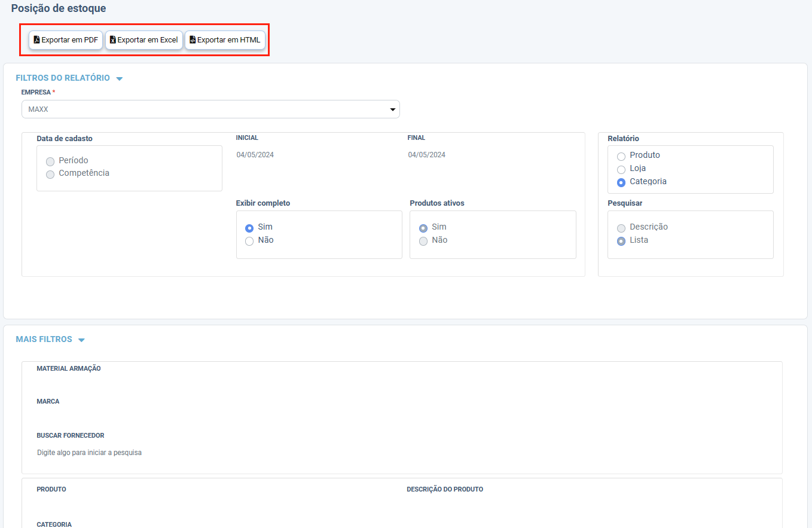
Task: Select the Competência radio option
Action: click(x=50, y=174)
